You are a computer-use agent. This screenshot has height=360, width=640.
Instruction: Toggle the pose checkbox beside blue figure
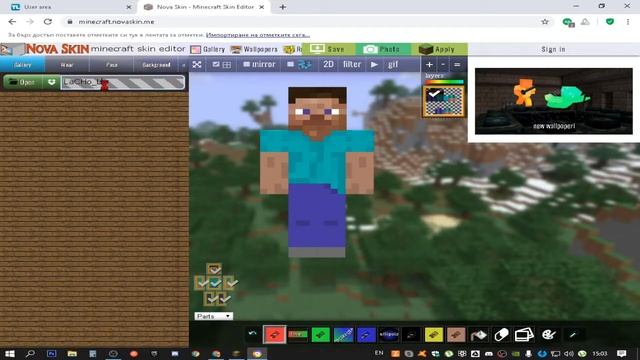click(290, 64)
